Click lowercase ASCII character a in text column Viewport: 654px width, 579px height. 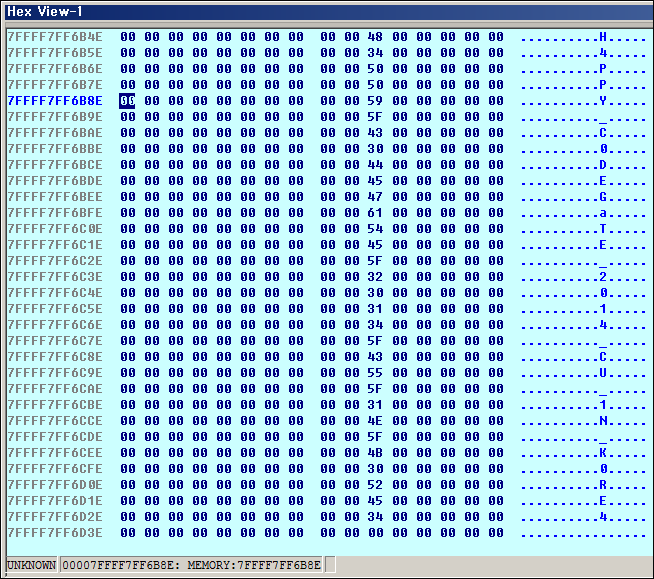pos(603,213)
